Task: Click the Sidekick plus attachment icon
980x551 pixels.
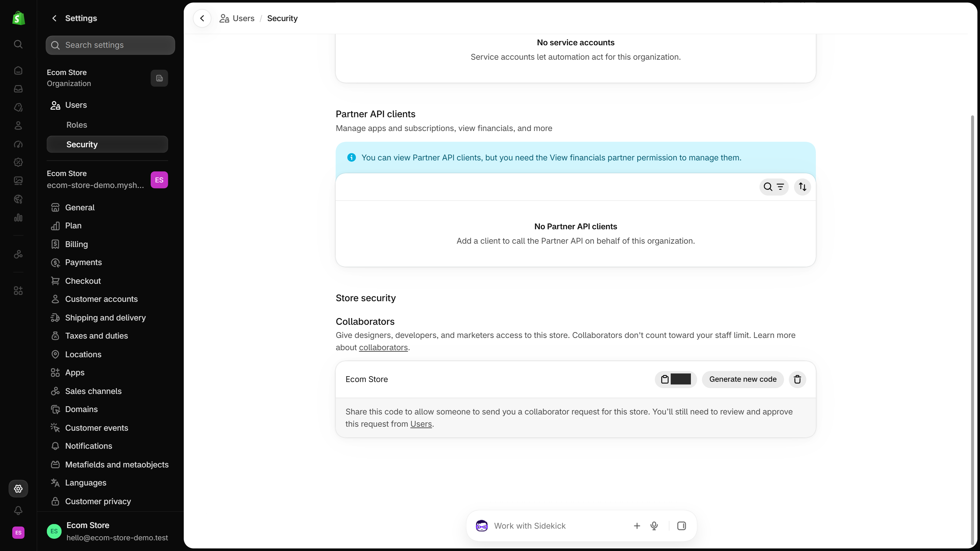Action: coord(637,526)
